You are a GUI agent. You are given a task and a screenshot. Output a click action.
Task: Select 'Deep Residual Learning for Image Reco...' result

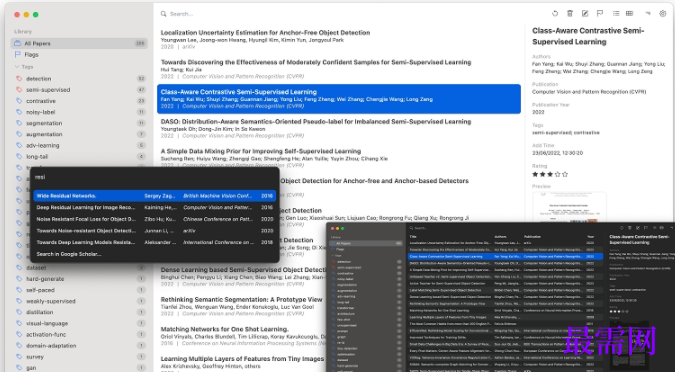coord(155,207)
